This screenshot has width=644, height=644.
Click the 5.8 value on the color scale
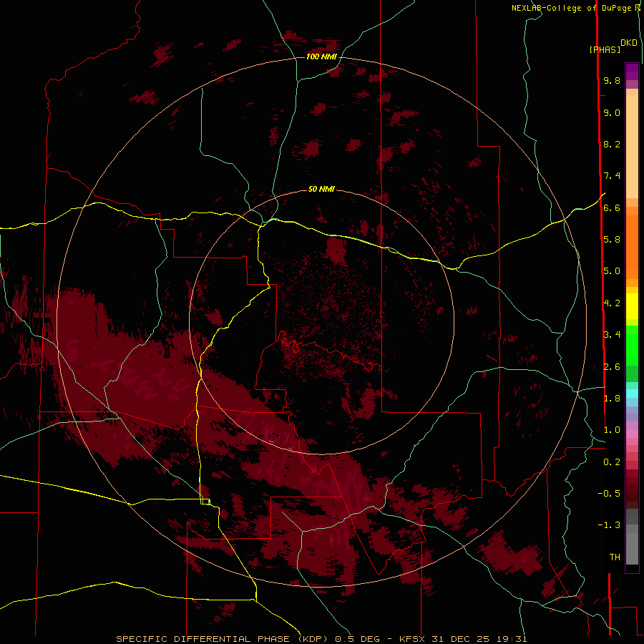tap(612, 239)
